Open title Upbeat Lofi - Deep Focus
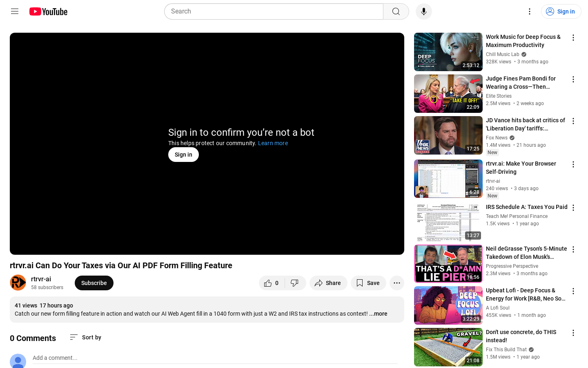The image size is (588, 368). pyautogui.click(x=526, y=294)
